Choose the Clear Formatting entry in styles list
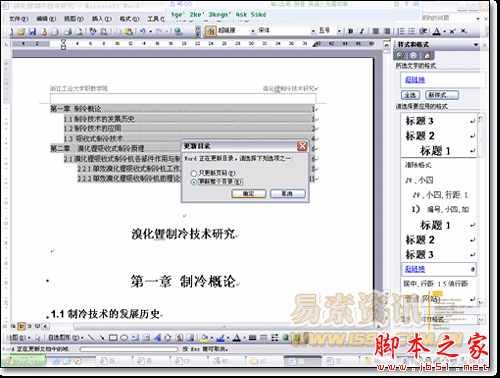The image size is (500, 378). point(418,165)
